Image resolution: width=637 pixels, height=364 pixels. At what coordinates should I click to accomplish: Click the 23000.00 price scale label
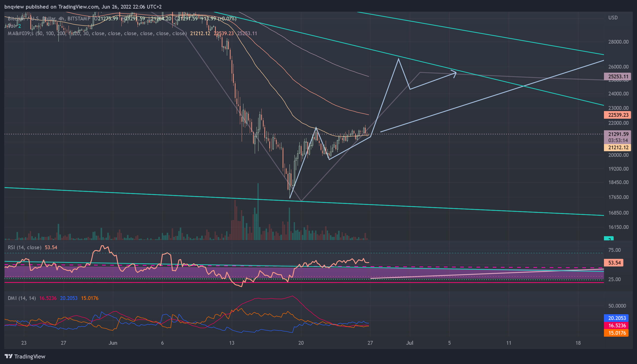click(x=618, y=108)
